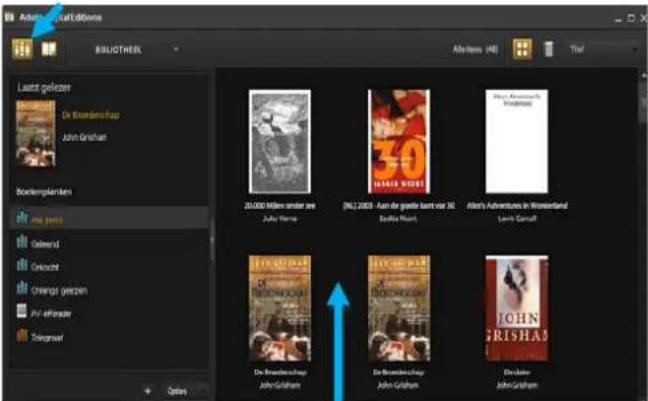Image resolution: width=648 pixels, height=401 pixels.
Task: Open the Opties menu for bookshelves
Action: point(177,391)
